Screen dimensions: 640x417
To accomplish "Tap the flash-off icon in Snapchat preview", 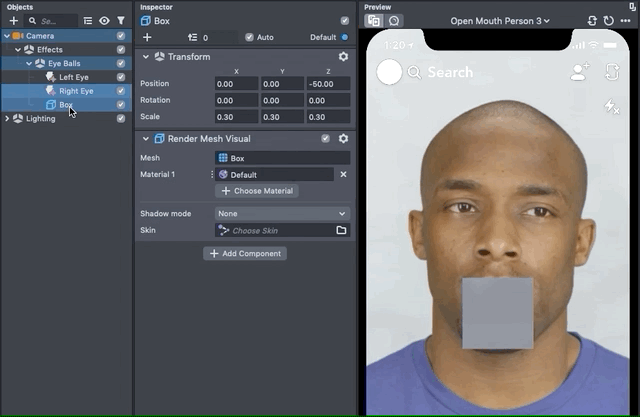I will click(611, 106).
